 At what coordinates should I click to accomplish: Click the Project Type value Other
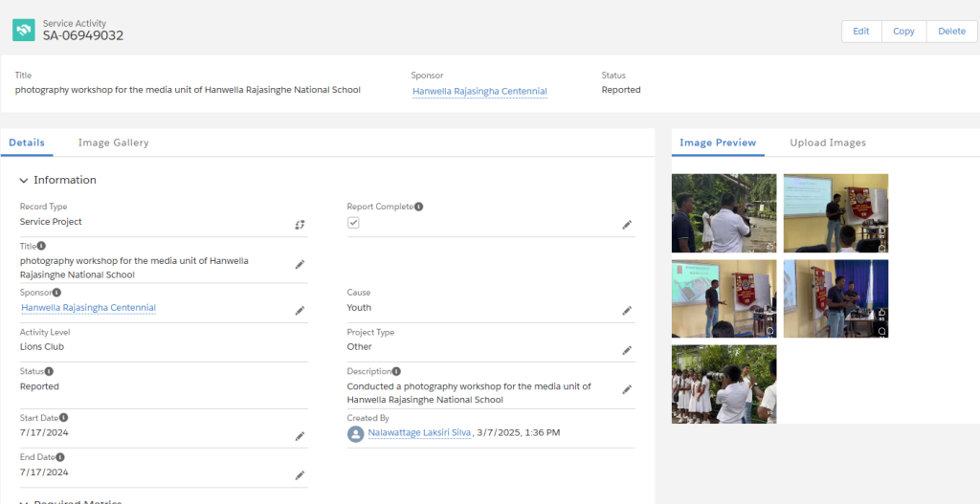(x=360, y=346)
